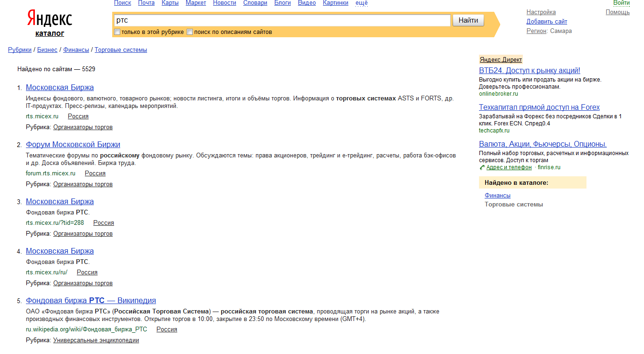644x354 pixels.
Task: Open ad 'Техкапитал прямой доступ на Forex'
Action: [539, 107]
